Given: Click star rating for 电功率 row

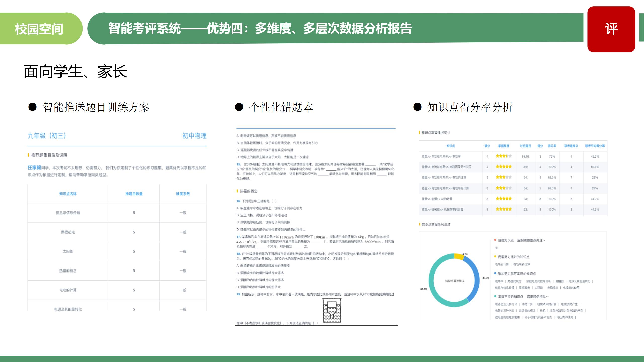Looking at the screenshot, I should (x=504, y=156).
